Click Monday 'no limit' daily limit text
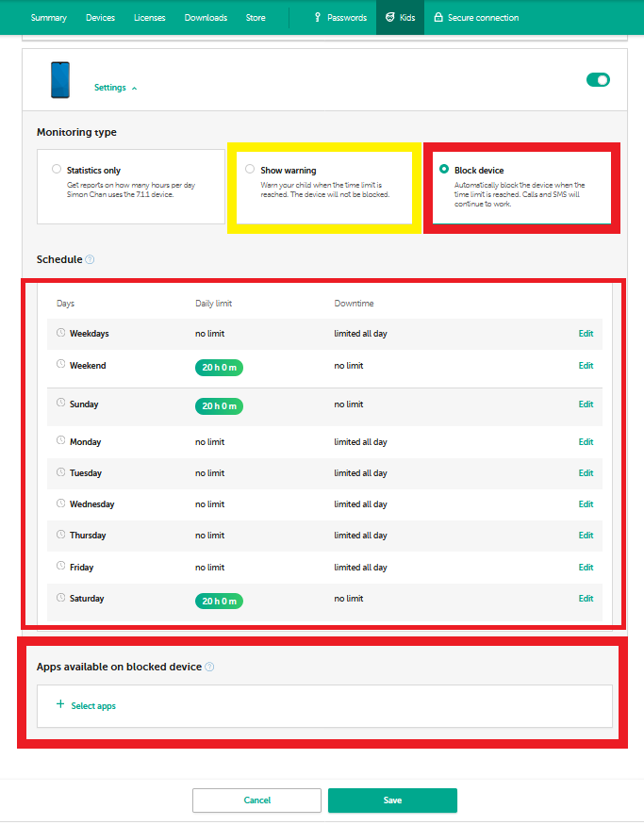 [209, 442]
